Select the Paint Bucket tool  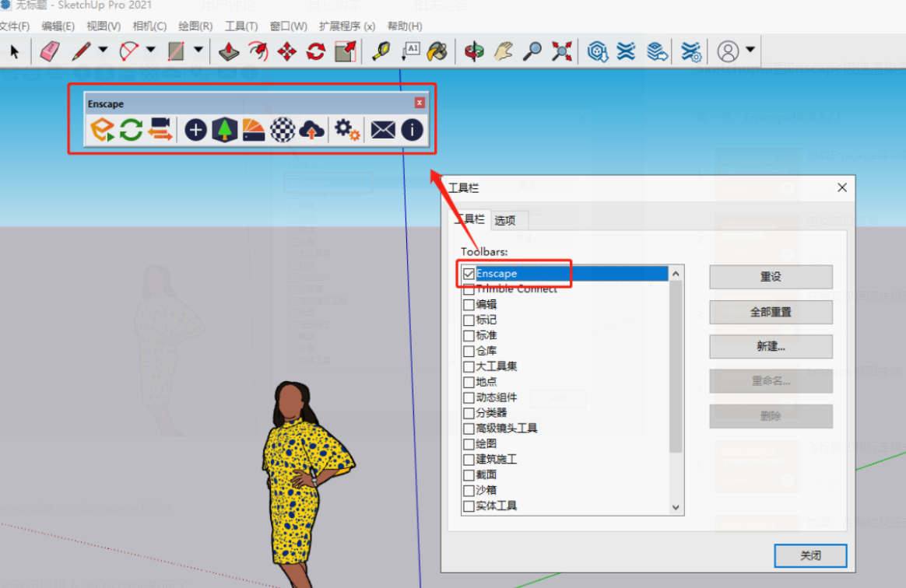pos(438,52)
